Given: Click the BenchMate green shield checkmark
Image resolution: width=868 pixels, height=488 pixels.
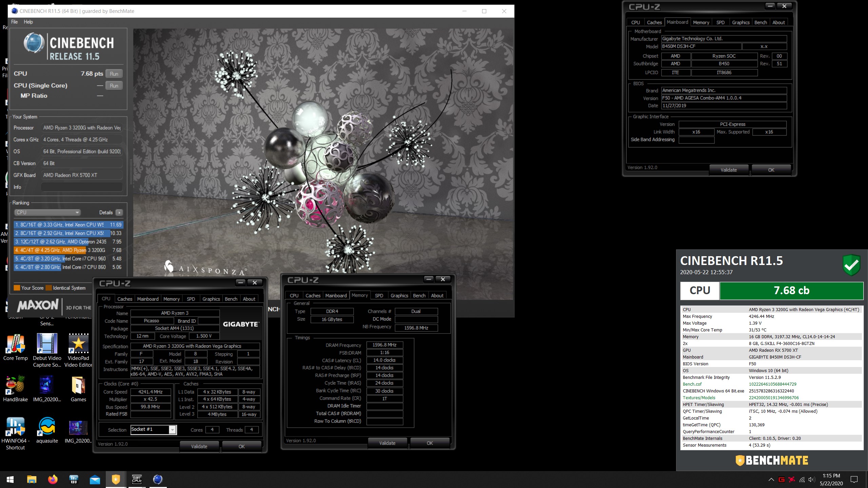Looking at the screenshot, I should coord(851,265).
